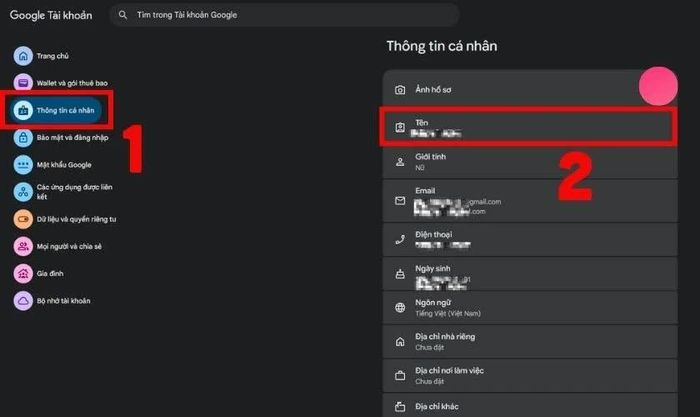Click the Thông tin cá nhân page heading
Screen dimensions: 700x417
tap(442, 46)
